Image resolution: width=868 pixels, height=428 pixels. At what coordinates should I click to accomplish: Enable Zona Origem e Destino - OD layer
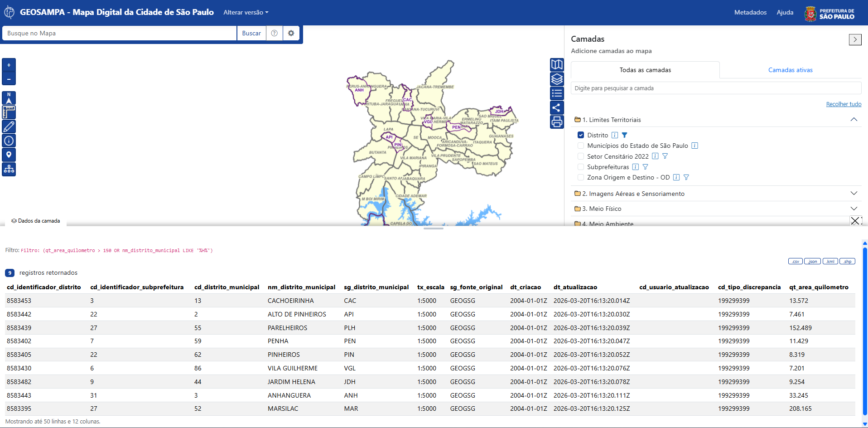pyautogui.click(x=581, y=177)
